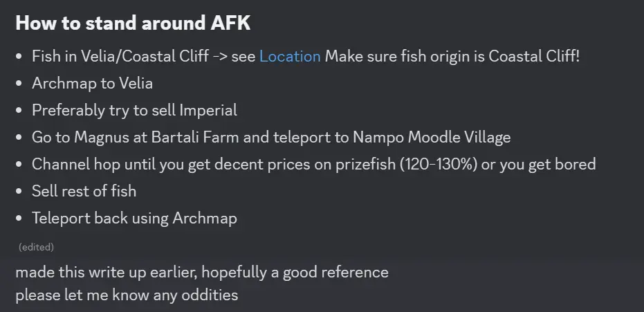Click the words 'hopefully a good reference'
644x312 pixels.
point(295,272)
